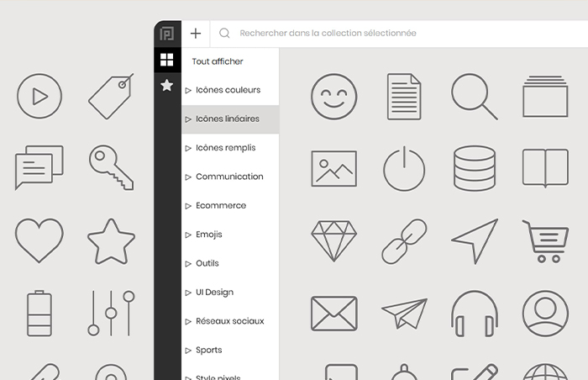Select the database cylinder icon
This screenshot has width=588, height=380.
(474, 168)
